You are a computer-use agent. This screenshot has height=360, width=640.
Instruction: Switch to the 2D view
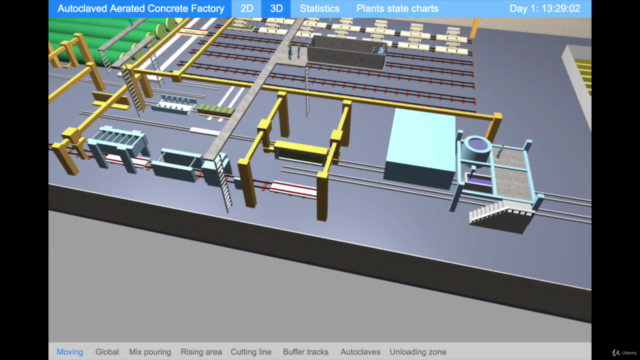pos(247,9)
